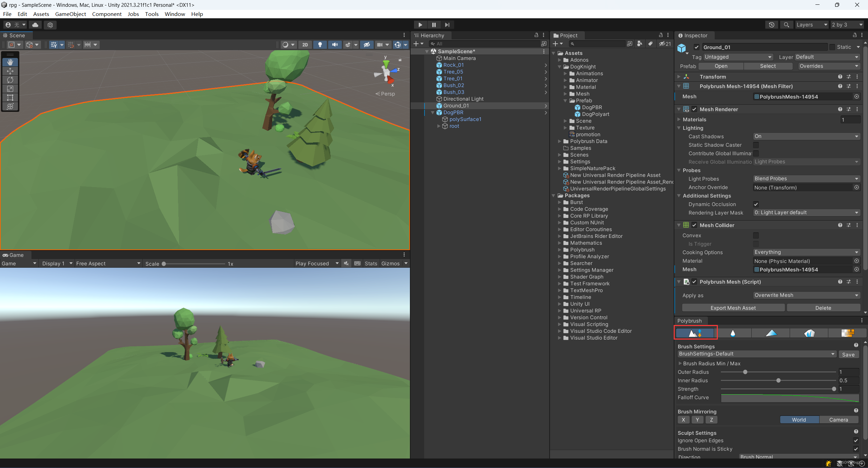Expand the Polybrush Data folder

pos(561,141)
